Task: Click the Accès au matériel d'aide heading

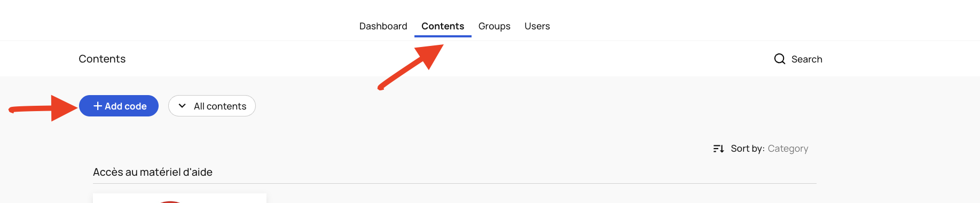Action: [153, 172]
